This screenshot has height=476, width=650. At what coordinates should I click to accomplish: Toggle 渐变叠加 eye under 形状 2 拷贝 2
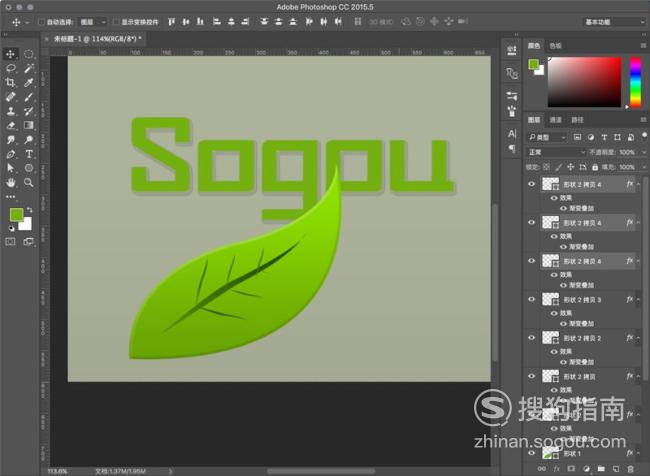click(x=563, y=362)
